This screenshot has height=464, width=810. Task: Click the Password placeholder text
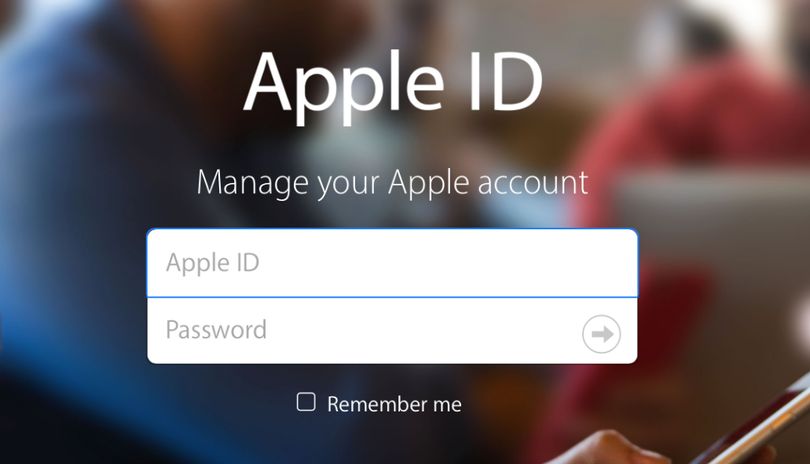216,330
